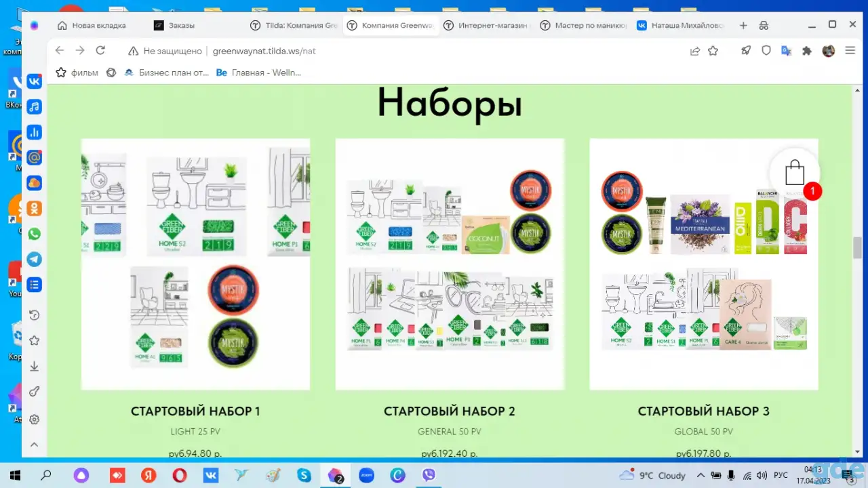This screenshot has height=488, width=868.
Task: Open sidebar settings gear
Action: [x=34, y=420]
